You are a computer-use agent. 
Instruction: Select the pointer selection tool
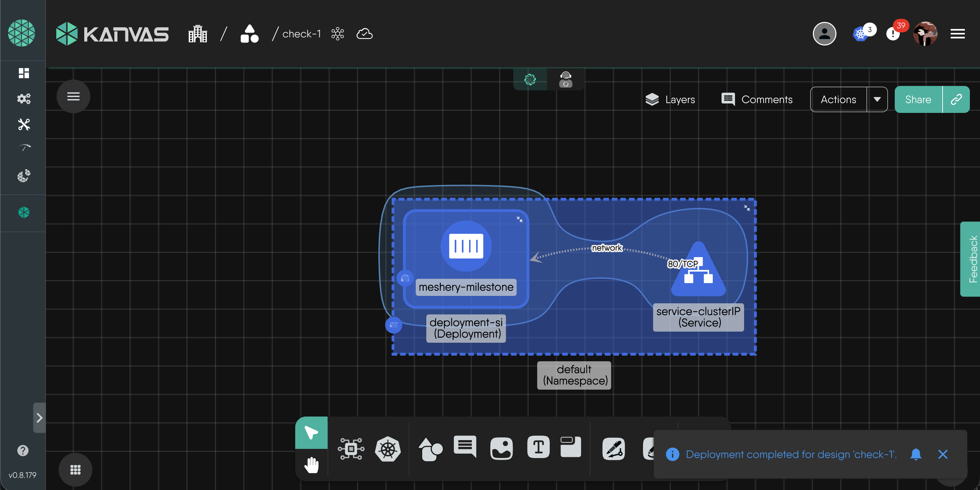click(x=311, y=433)
